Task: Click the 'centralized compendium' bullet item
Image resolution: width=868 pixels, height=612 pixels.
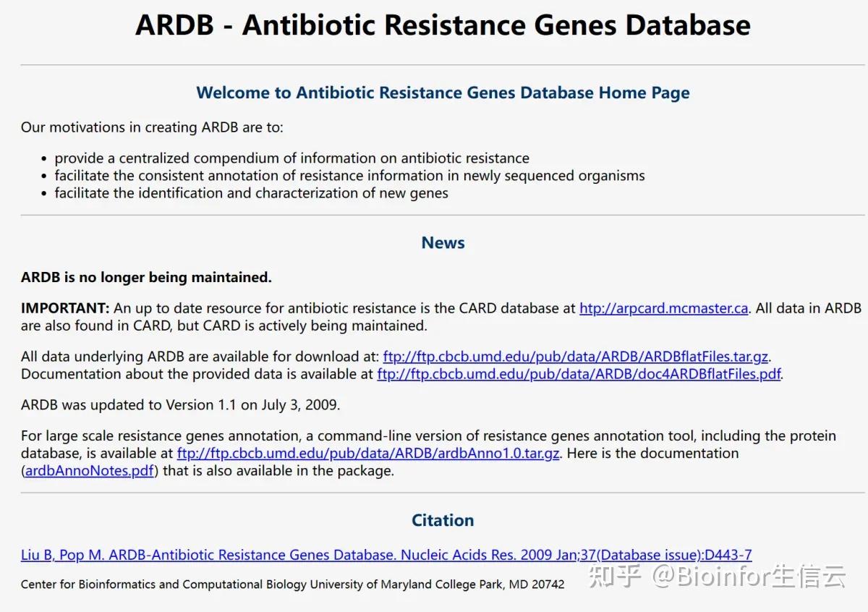Action: pyautogui.click(x=292, y=158)
